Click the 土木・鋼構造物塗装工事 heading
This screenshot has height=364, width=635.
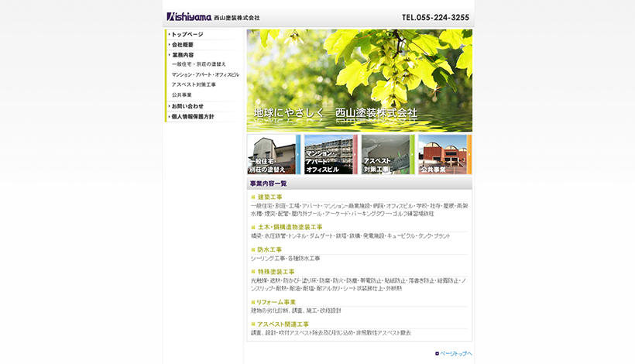pyautogui.click(x=290, y=227)
